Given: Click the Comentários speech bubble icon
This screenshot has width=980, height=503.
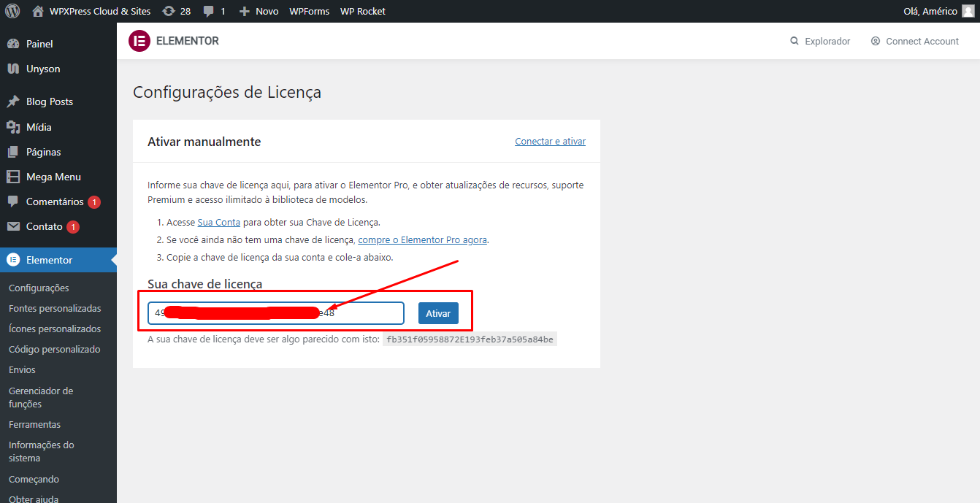Looking at the screenshot, I should click(x=12, y=201).
